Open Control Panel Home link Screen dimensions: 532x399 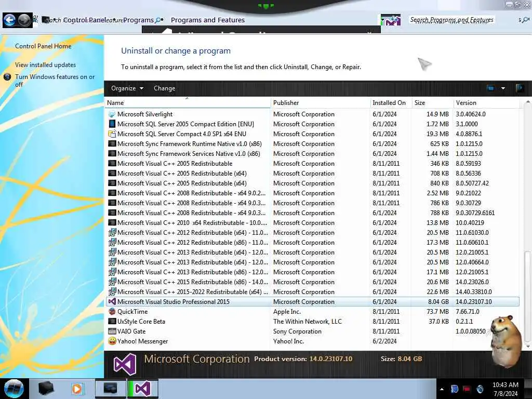[x=43, y=46]
